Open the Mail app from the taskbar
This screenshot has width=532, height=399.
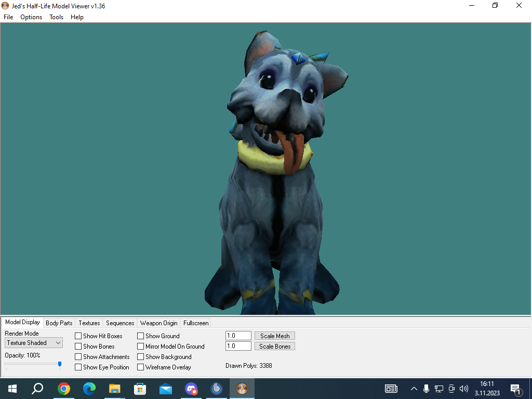166,389
